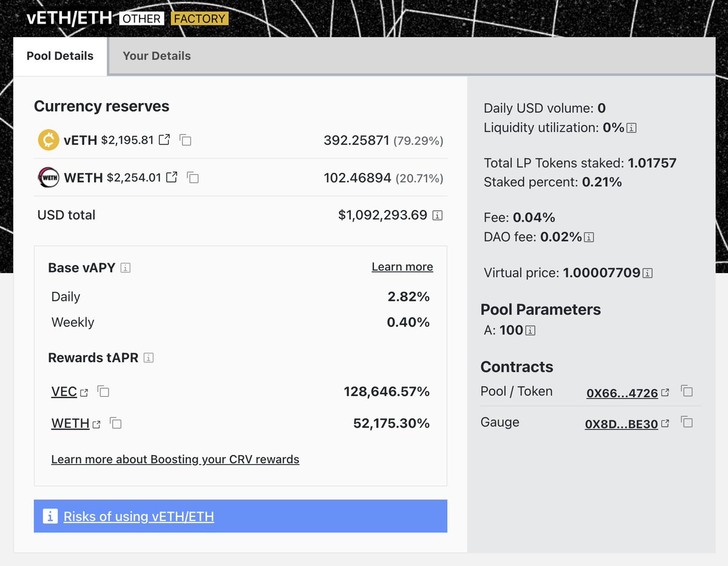Viewport: 728px width, 566px height.
Task: Select WETH price $2,254.01
Action: [x=134, y=178]
